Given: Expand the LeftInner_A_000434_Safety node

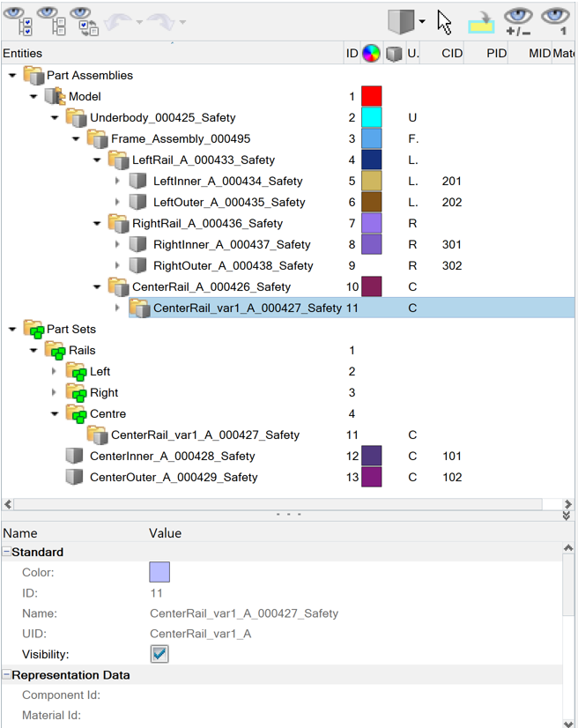Looking at the screenshot, I should [118, 181].
